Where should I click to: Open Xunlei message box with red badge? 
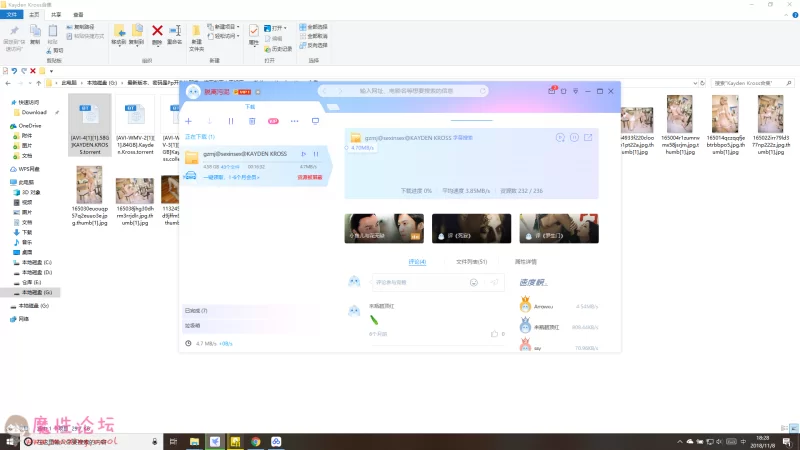[552, 90]
